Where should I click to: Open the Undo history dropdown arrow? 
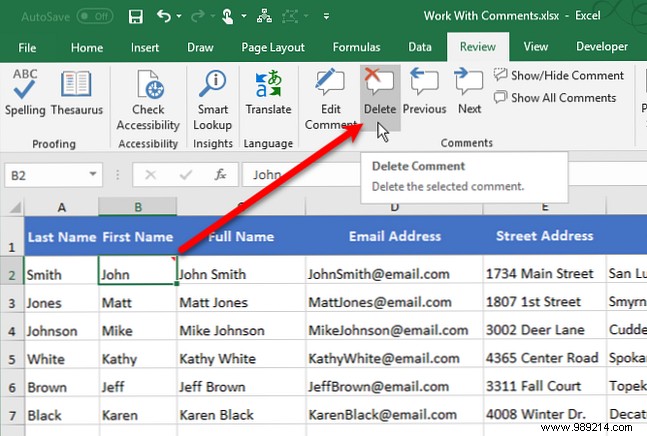(x=179, y=16)
